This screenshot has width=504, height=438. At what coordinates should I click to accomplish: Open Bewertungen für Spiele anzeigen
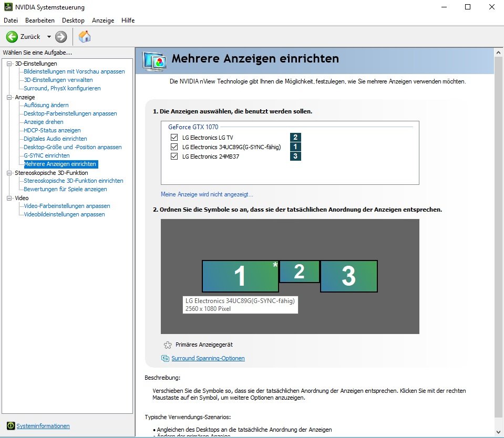65,189
